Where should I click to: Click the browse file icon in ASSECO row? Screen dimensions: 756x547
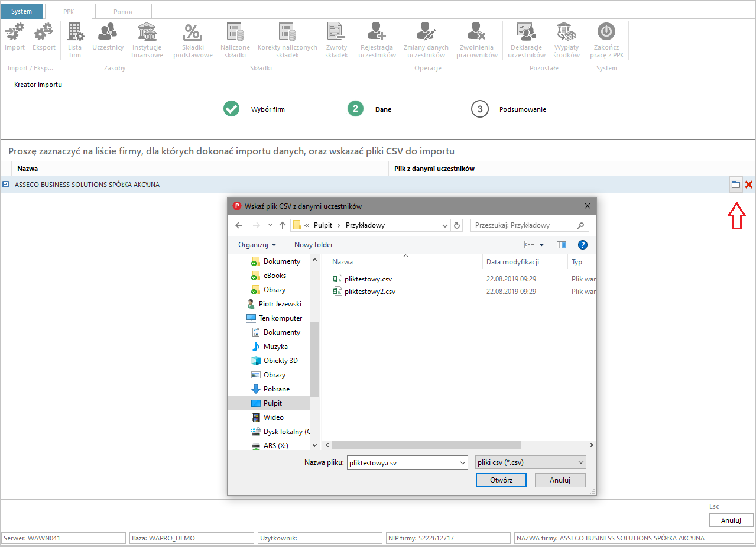(736, 185)
